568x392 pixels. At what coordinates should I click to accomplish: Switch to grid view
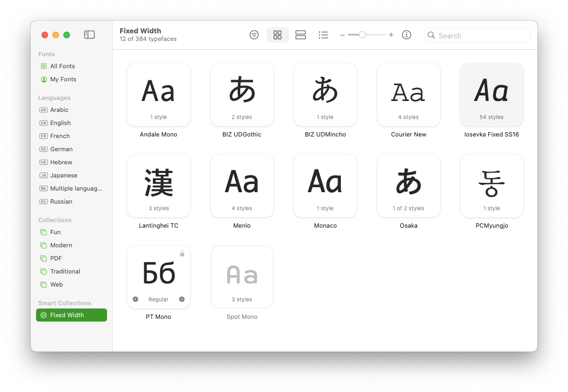[x=277, y=35]
